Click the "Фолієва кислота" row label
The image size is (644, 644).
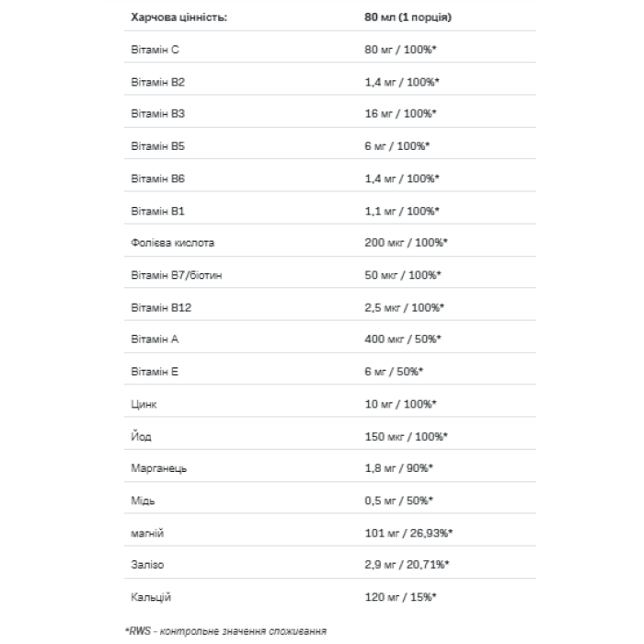[x=173, y=243]
